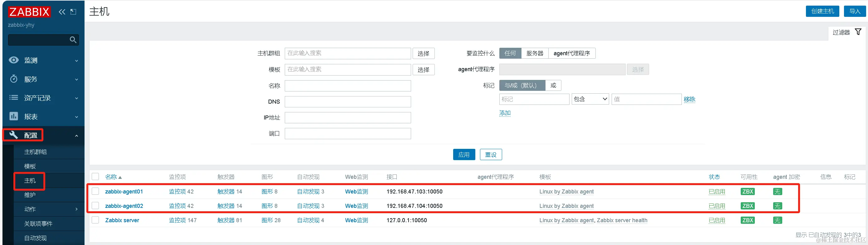The width and height of the screenshot is (868, 245).
Task: Click 已启用 status for zabbix-agent02
Action: coord(717,206)
